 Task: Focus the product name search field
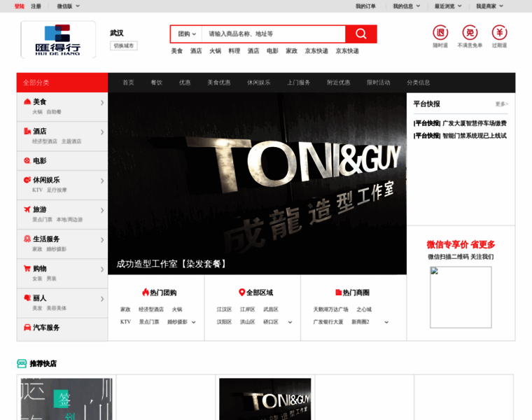coord(274,34)
